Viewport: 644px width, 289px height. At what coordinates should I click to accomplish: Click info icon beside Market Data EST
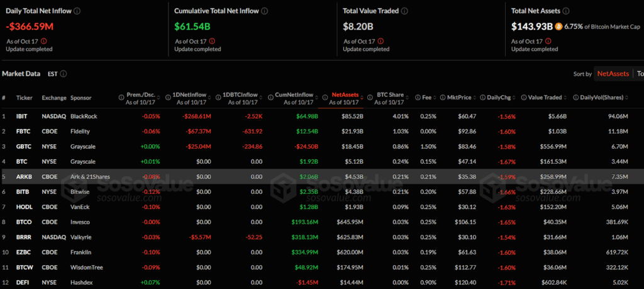64,74
